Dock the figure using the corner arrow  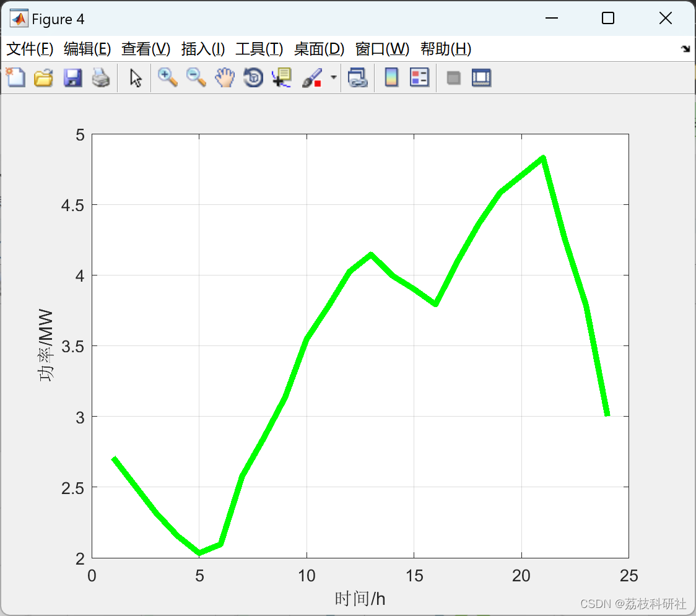(x=686, y=49)
